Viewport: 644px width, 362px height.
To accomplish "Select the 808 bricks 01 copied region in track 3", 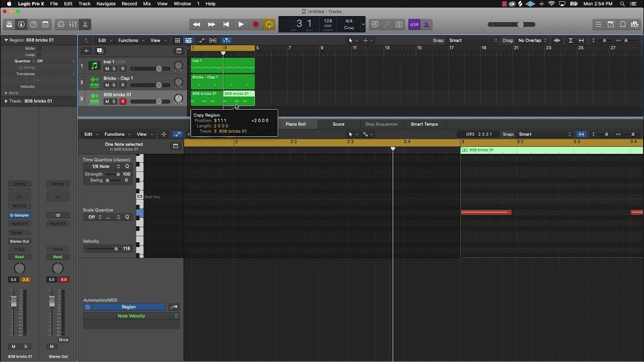I will (x=239, y=98).
